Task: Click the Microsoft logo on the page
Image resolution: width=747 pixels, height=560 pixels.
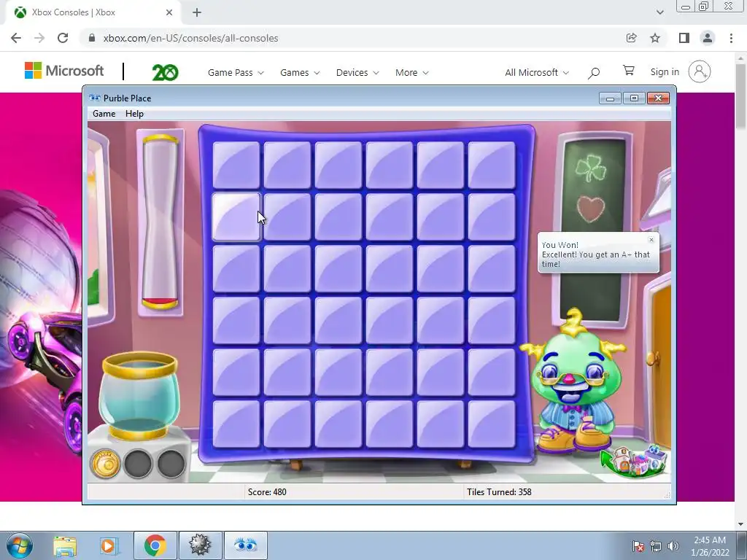Action: 64,71
